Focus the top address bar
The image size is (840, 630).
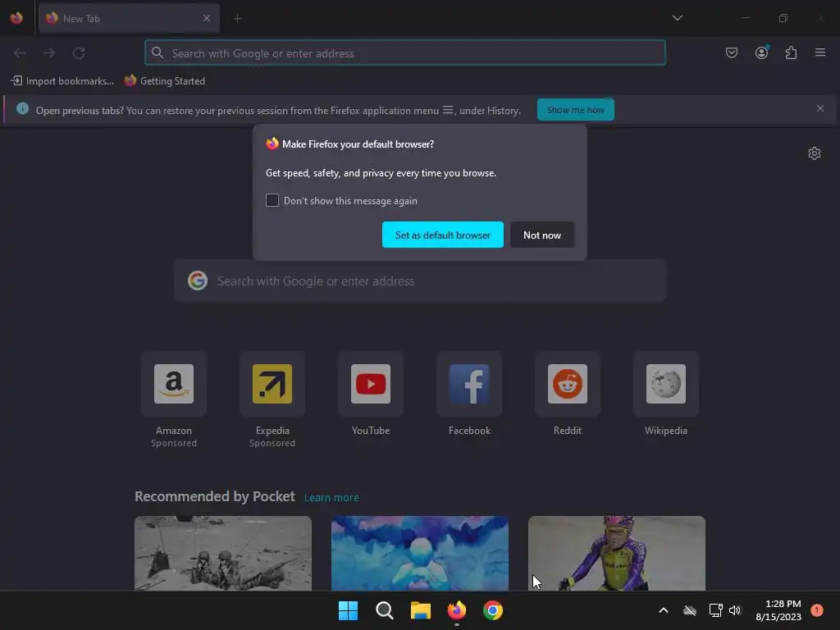(x=405, y=53)
